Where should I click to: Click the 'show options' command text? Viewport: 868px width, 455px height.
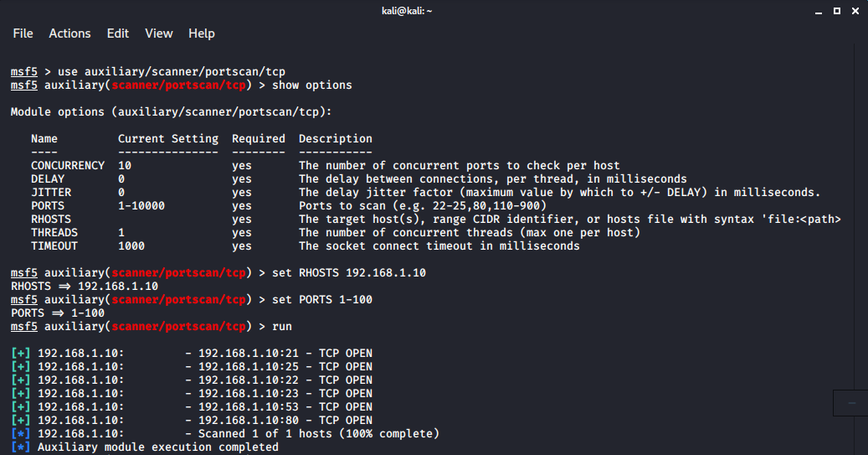[311, 85]
